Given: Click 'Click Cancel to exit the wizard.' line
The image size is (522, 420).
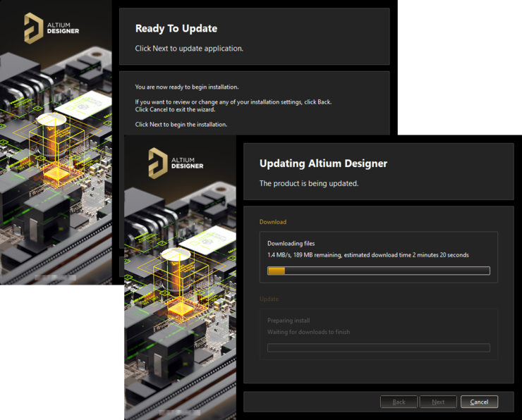Looking at the screenshot, I should [x=175, y=109].
